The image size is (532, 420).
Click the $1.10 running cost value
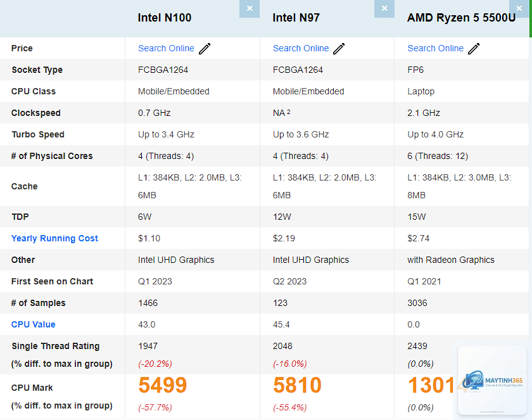coord(149,238)
